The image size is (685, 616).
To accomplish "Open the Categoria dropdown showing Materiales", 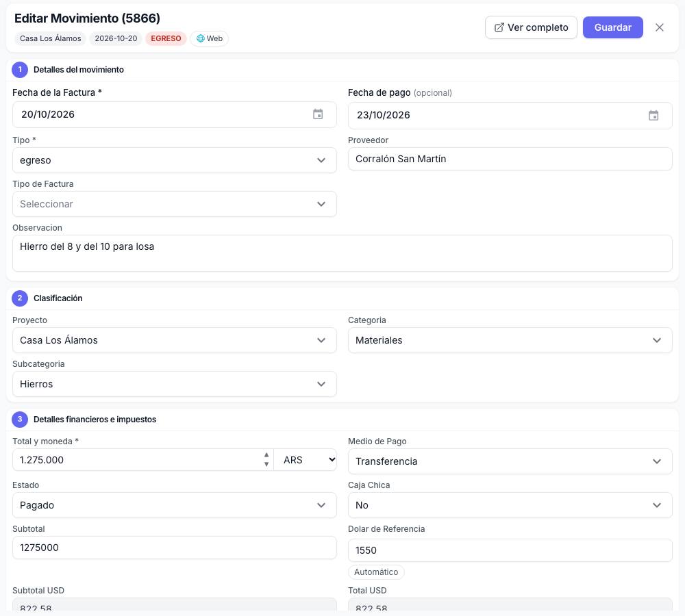I will tap(510, 340).
